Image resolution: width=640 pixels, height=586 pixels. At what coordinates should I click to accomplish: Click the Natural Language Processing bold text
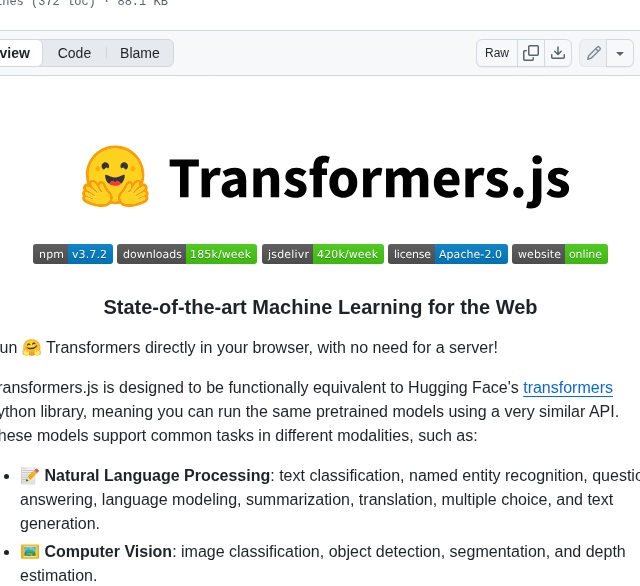pos(157,475)
